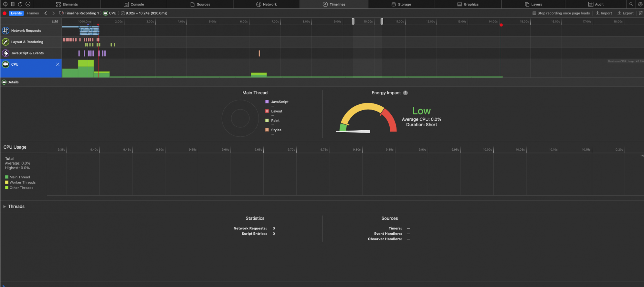Switch to the Layers tab
The width and height of the screenshot is (644, 287).
pyautogui.click(x=534, y=4)
